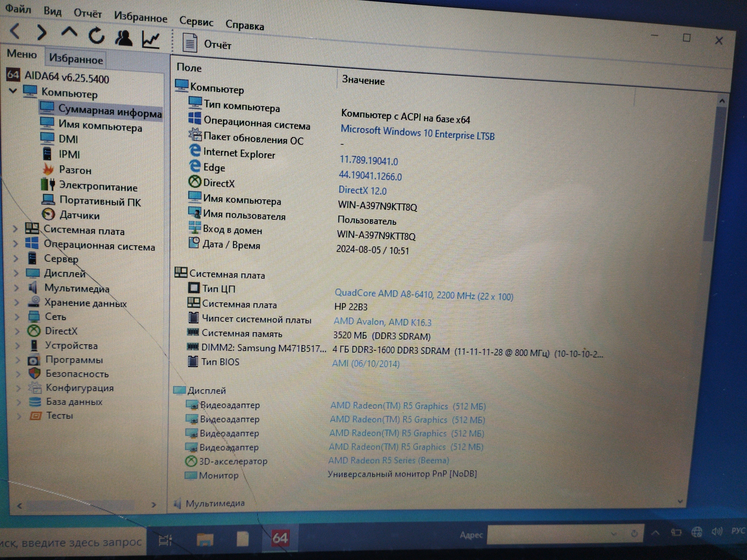Click the tree pane right scroll arrow

(154, 505)
